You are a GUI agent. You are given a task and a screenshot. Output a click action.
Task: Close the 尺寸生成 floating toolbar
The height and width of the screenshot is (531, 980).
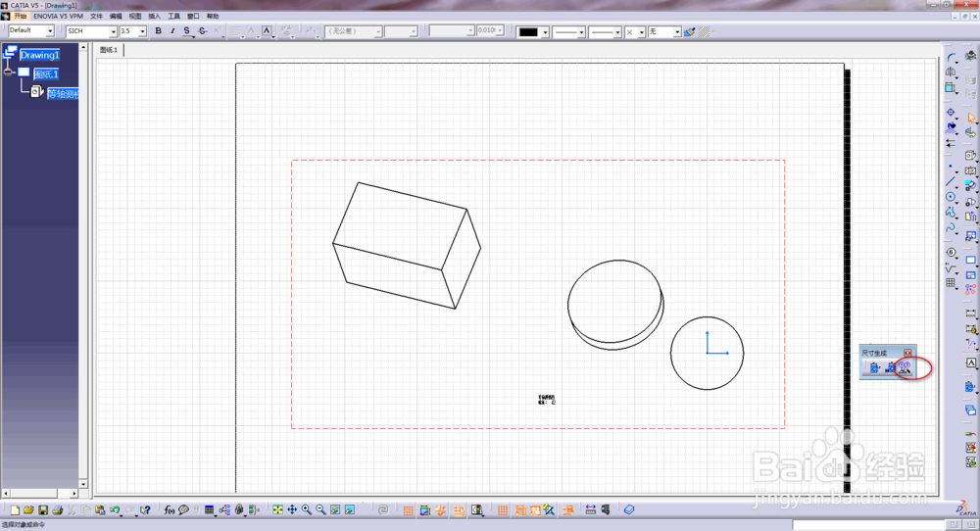coord(908,353)
